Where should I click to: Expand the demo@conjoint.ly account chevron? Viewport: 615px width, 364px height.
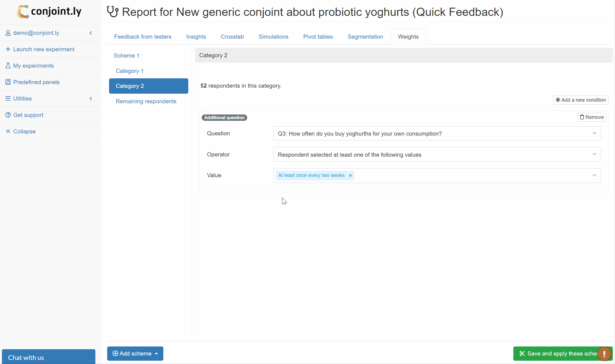point(91,33)
